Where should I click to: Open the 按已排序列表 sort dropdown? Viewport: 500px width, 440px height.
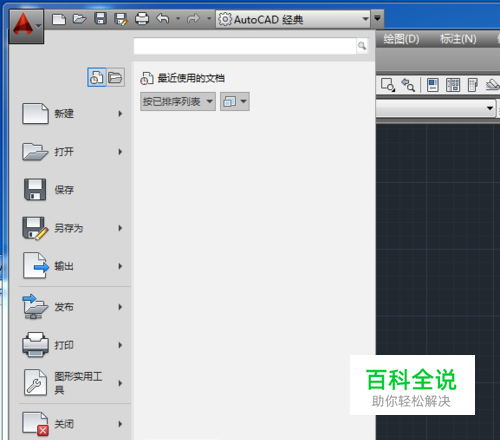click(178, 101)
